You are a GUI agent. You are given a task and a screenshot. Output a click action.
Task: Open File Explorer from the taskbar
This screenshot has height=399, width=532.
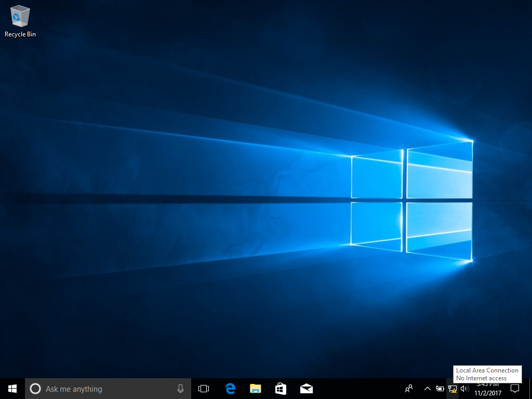(255, 388)
